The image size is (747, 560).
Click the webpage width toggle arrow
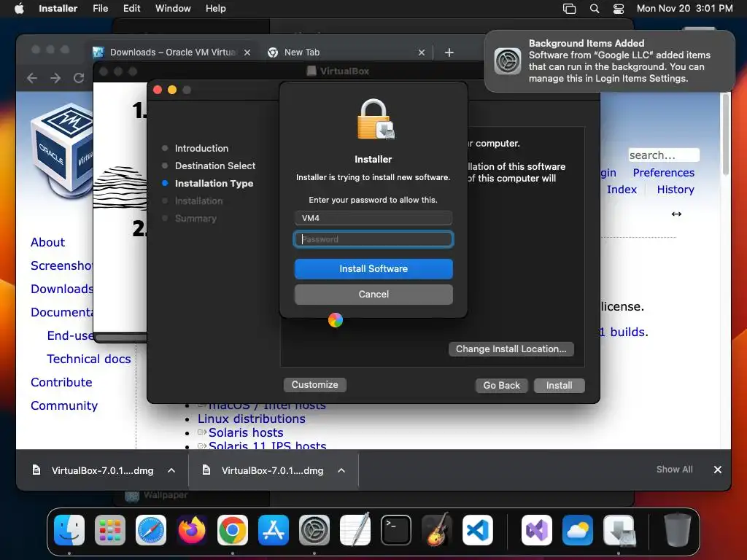pos(676,214)
